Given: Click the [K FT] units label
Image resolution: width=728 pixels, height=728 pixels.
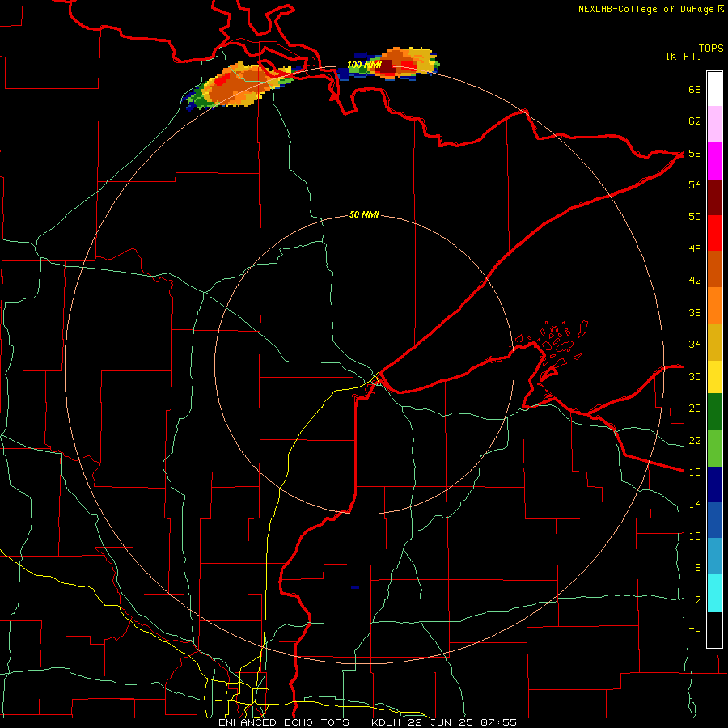Looking at the screenshot, I should pos(684,57).
